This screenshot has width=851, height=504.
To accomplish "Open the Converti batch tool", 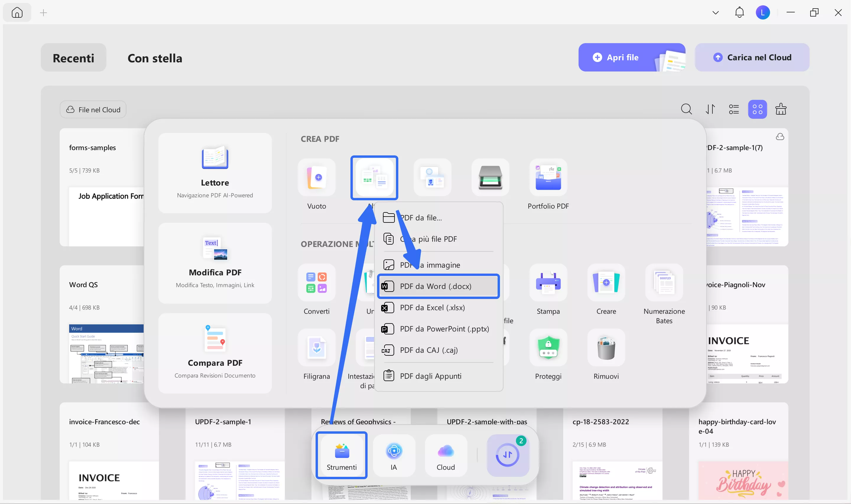I will pos(316,282).
